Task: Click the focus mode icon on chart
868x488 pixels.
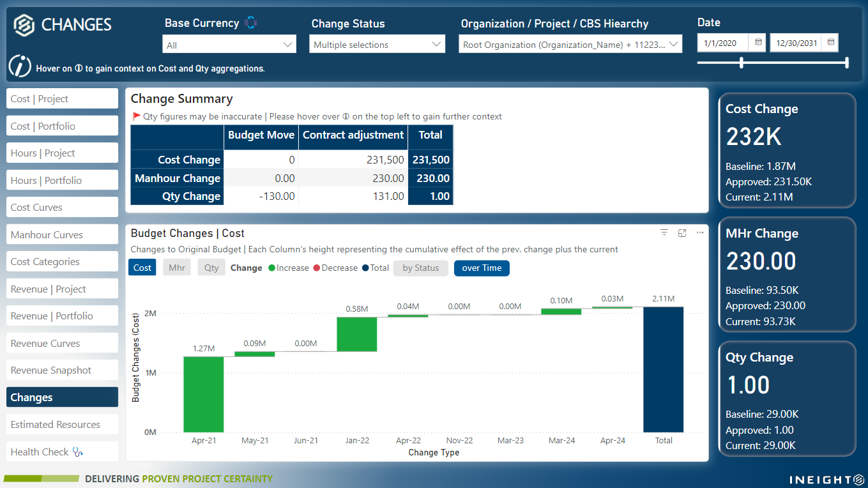Action: 682,233
